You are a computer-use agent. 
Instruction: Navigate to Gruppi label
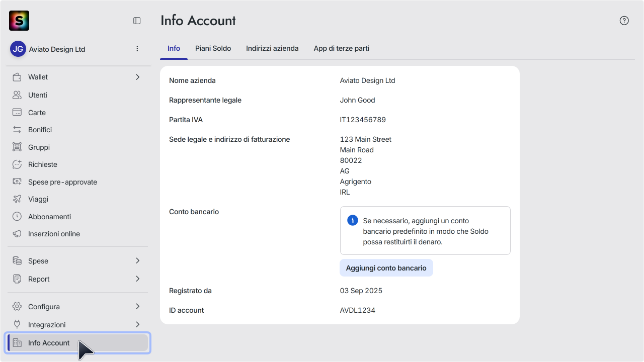(x=39, y=147)
